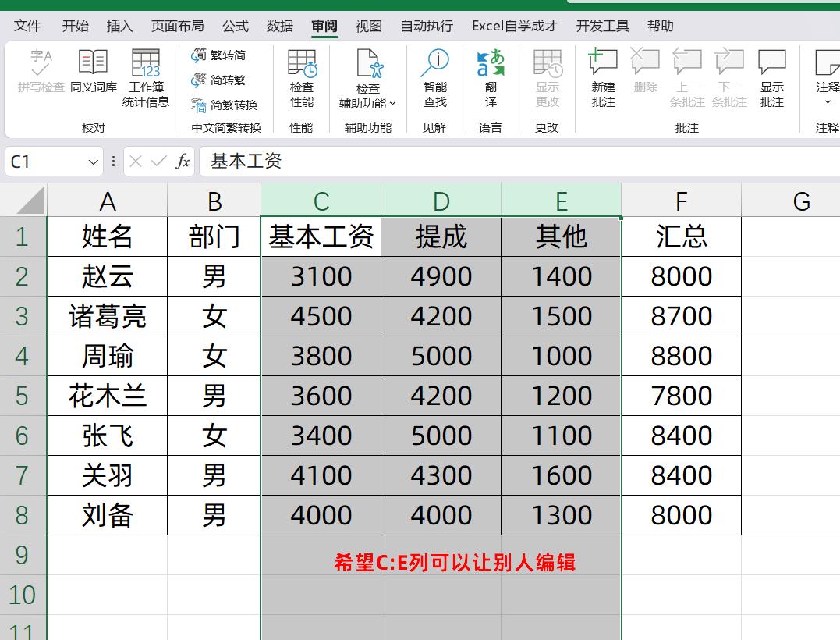Select row 1 header

coord(23,236)
